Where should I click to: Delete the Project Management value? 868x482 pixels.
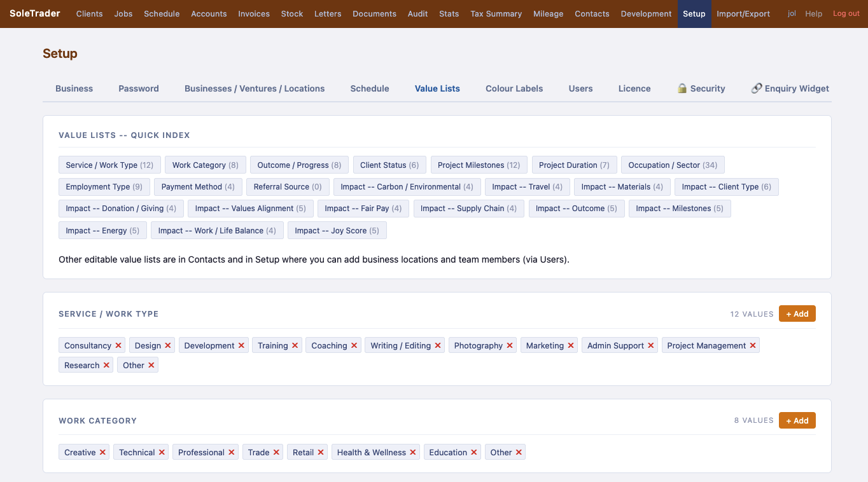pos(753,346)
